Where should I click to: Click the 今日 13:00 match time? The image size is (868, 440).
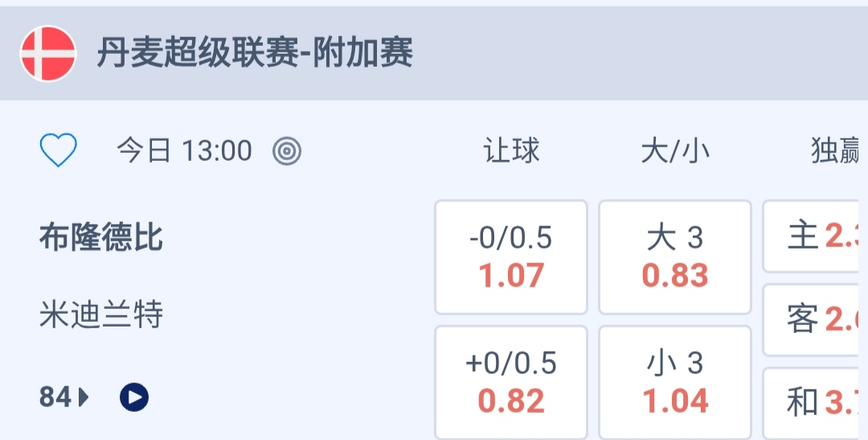click(x=184, y=150)
